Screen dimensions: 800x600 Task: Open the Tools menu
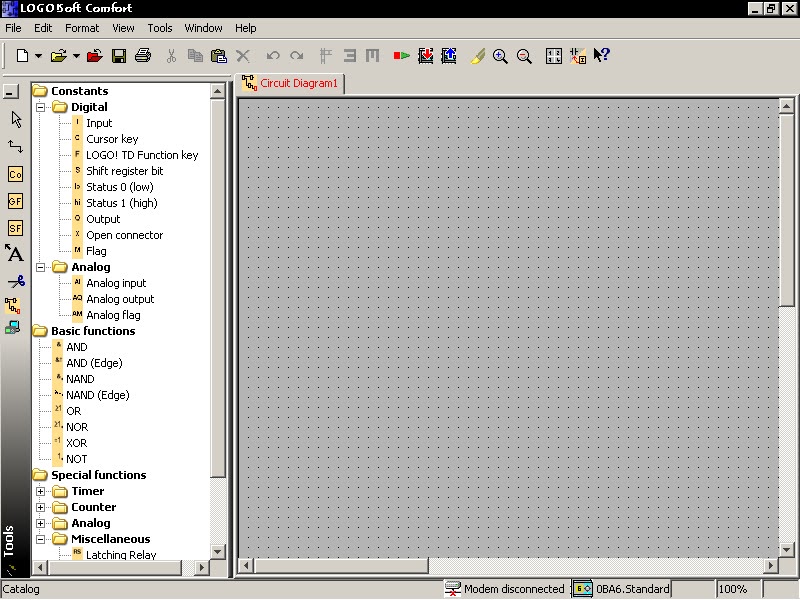pos(160,28)
